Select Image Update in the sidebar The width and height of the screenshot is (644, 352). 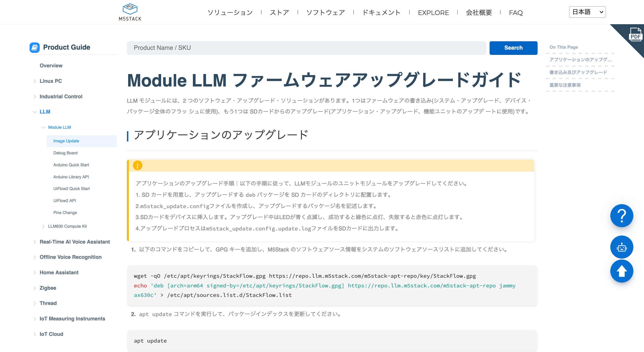81,141
